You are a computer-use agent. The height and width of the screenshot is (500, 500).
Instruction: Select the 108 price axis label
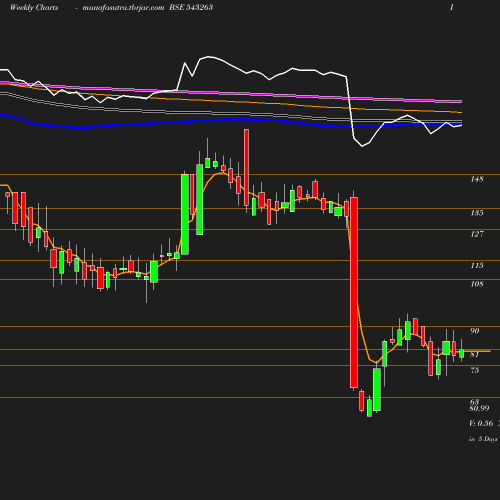pos(477,284)
